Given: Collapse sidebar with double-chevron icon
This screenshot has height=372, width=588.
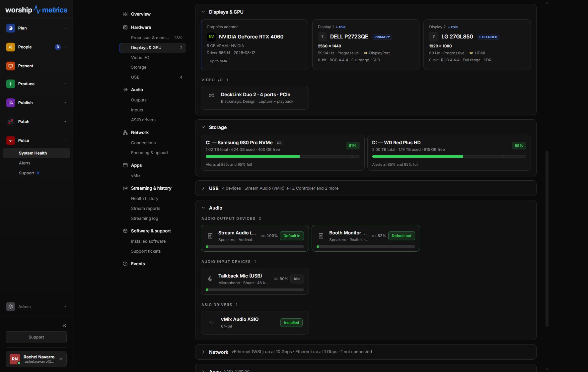Looking at the screenshot, I should click(x=64, y=326).
